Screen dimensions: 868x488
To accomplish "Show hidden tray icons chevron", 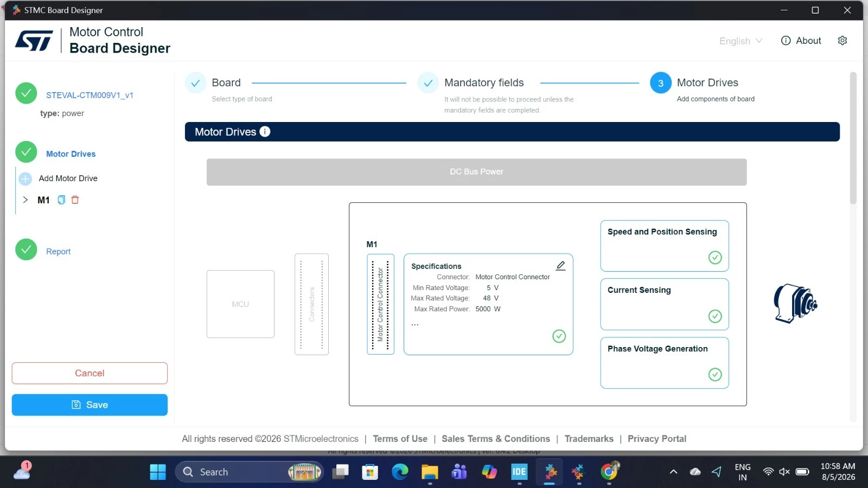I will tap(673, 472).
